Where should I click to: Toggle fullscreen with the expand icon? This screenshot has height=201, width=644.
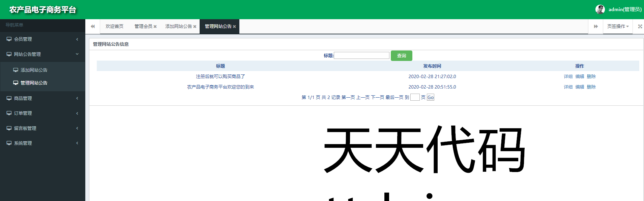[640, 26]
